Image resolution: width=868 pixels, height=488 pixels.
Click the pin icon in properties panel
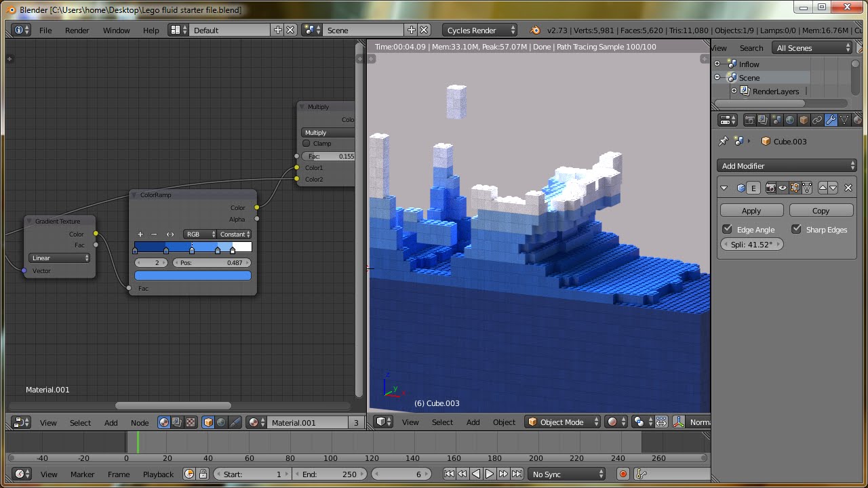coord(723,141)
